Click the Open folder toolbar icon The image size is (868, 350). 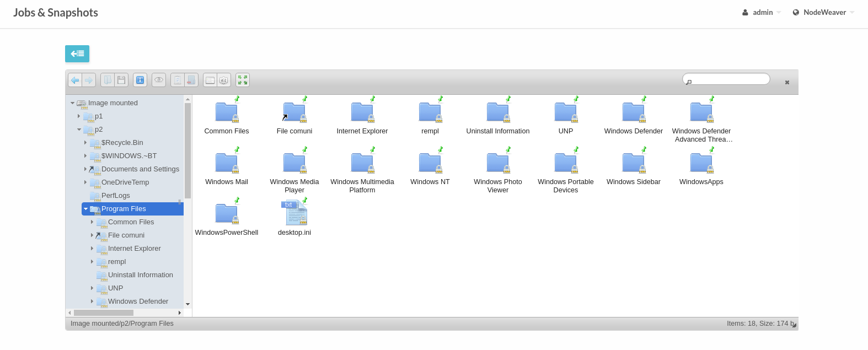[108, 80]
